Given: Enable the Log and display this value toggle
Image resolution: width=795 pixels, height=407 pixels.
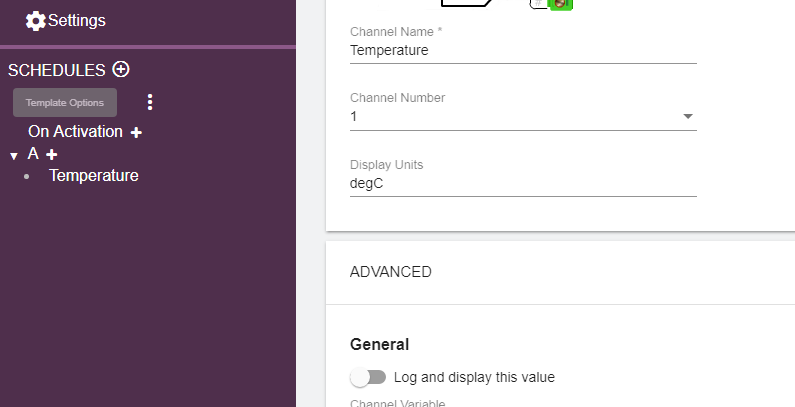Looking at the screenshot, I should point(368,377).
